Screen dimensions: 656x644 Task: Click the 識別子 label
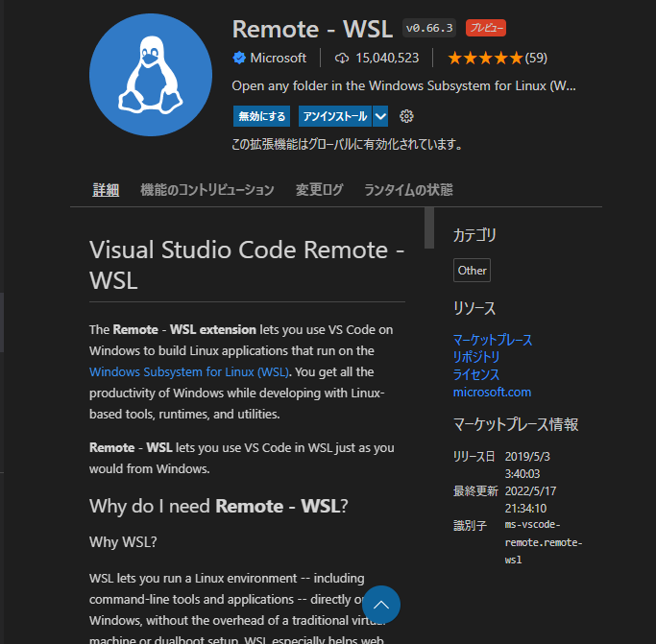click(x=471, y=526)
